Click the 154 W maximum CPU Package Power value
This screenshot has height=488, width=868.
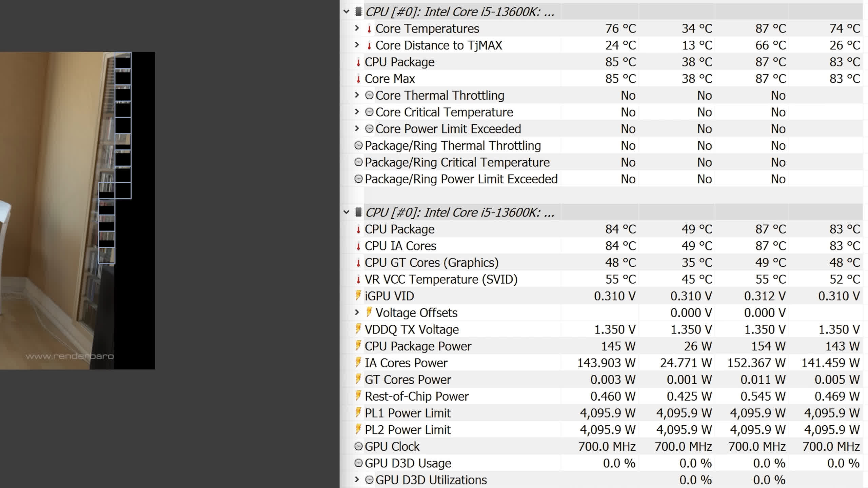click(x=768, y=346)
